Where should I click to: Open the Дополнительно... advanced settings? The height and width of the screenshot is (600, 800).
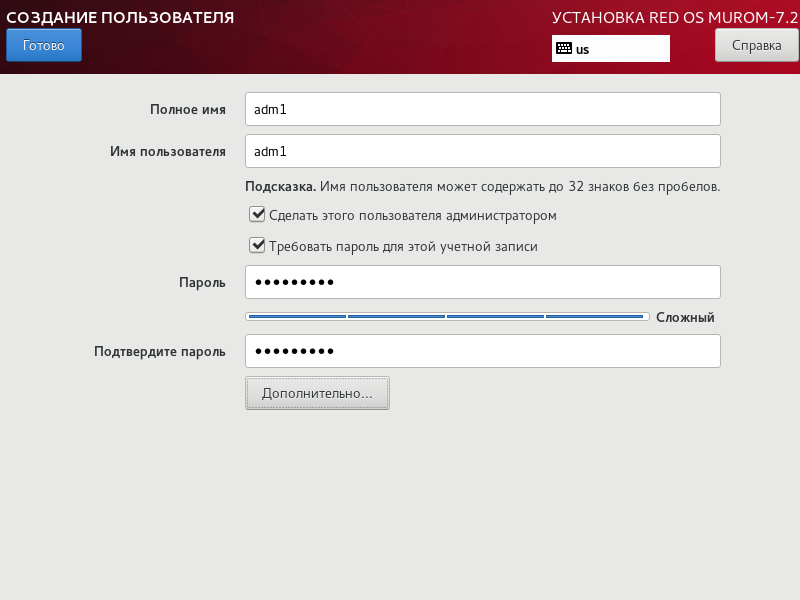click(x=317, y=393)
